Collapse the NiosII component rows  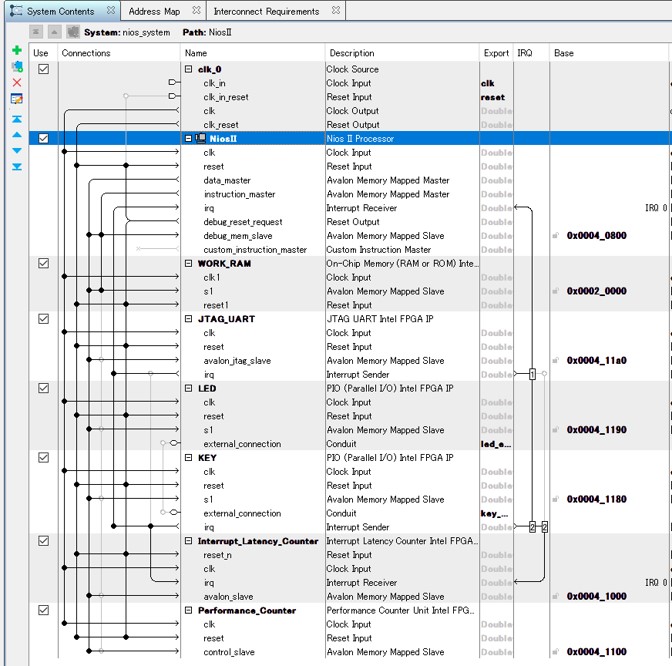click(x=188, y=138)
